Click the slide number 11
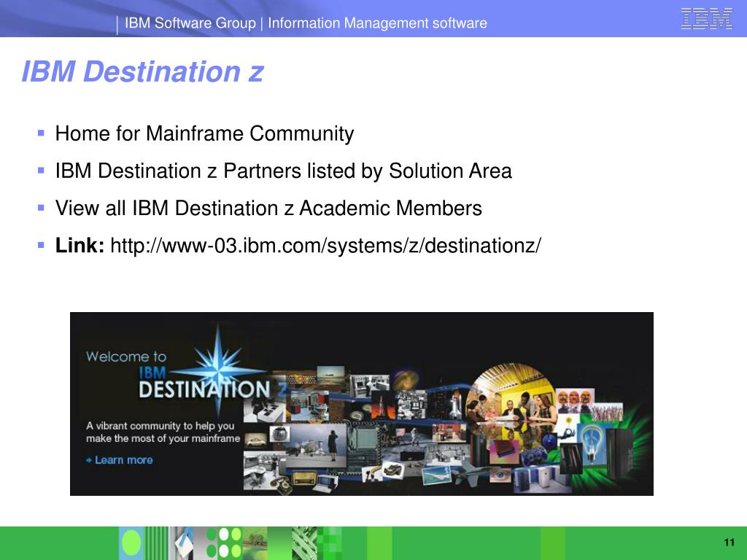 pos(729,542)
